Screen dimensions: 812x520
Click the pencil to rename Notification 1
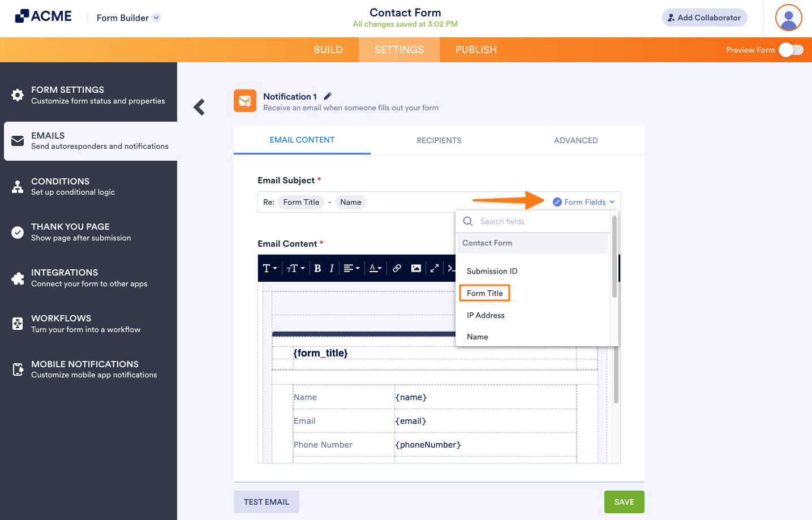(x=327, y=96)
